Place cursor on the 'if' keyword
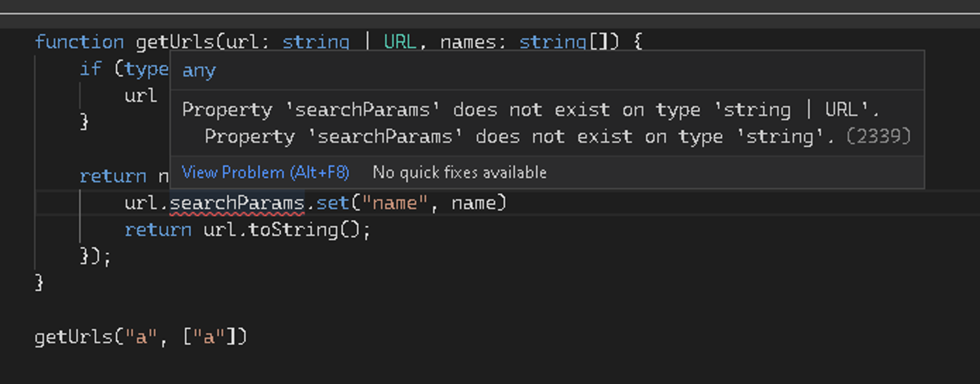980x384 pixels. coord(91,69)
